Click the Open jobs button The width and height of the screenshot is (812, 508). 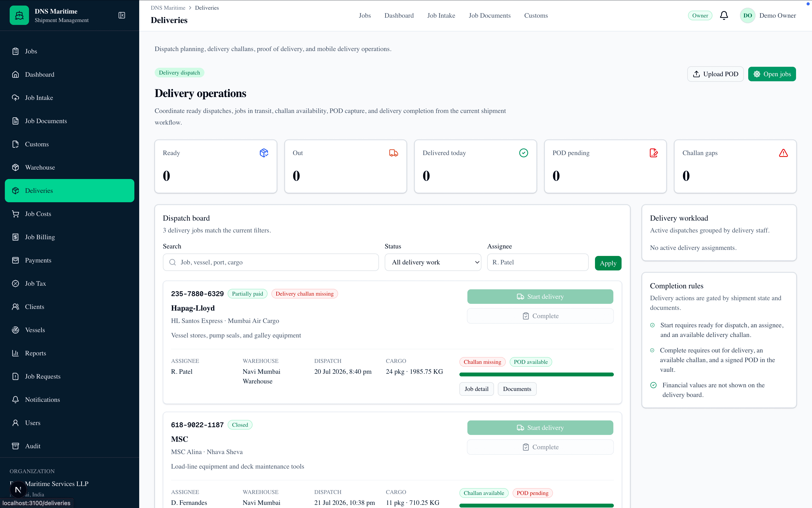tap(772, 74)
